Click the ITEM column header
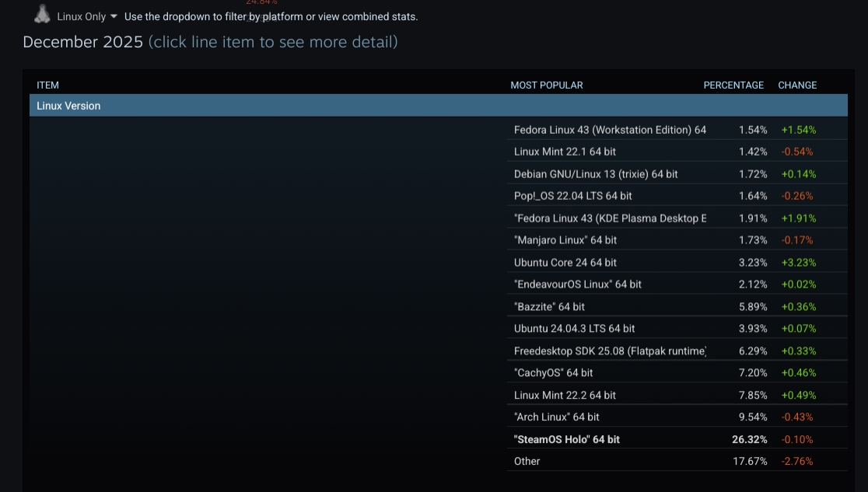The width and height of the screenshot is (868, 492). tap(47, 85)
